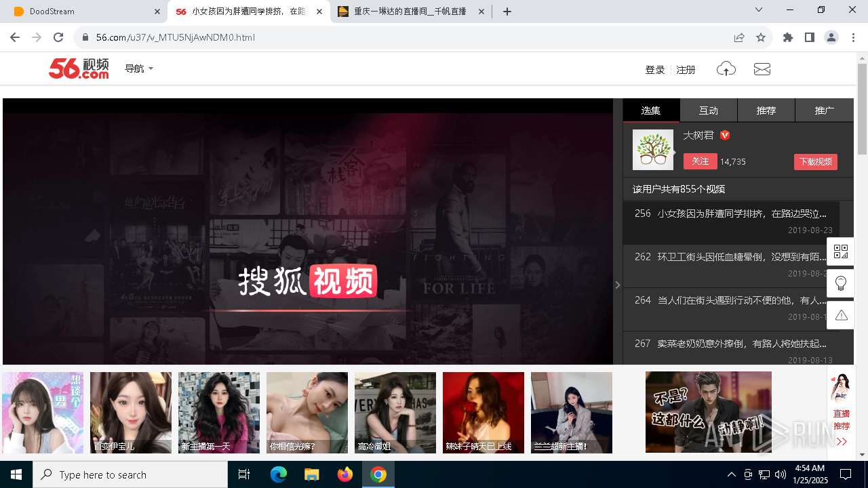Viewport: 868px width, 488px height.
Task: Open the tab search chevron
Action: click(x=759, y=9)
